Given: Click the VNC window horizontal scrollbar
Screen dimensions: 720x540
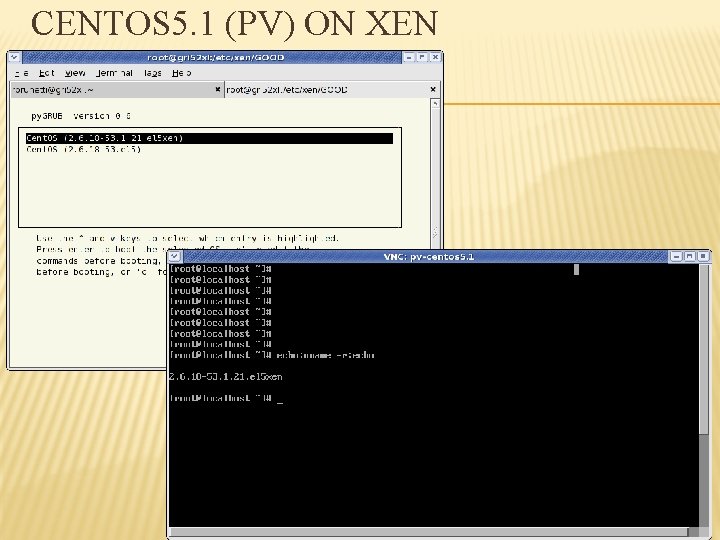Looking at the screenshot, I should click(428, 532).
